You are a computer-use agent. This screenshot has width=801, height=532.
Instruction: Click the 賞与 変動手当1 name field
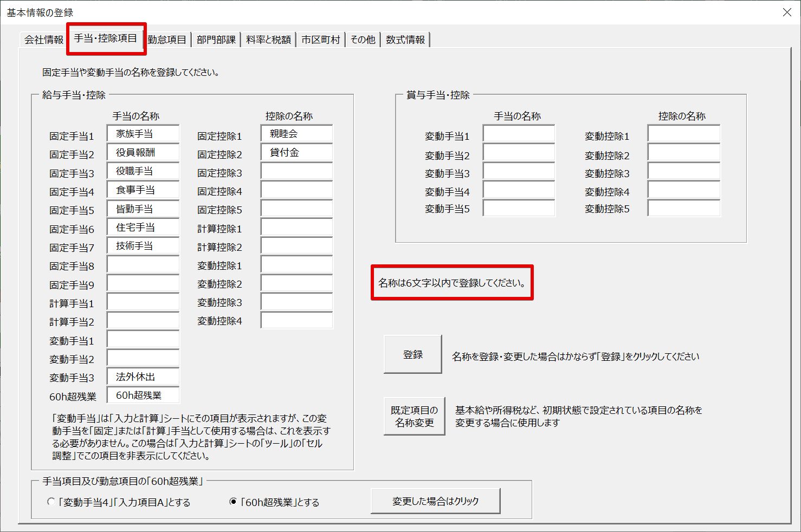(x=519, y=134)
